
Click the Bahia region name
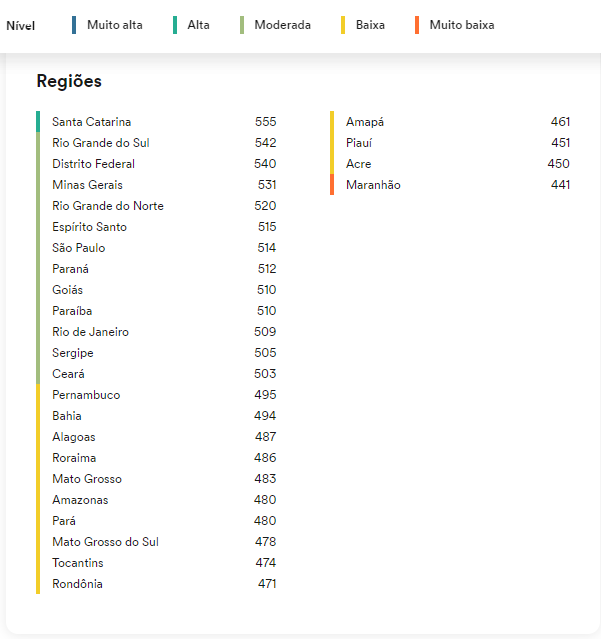click(x=67, y=416)
